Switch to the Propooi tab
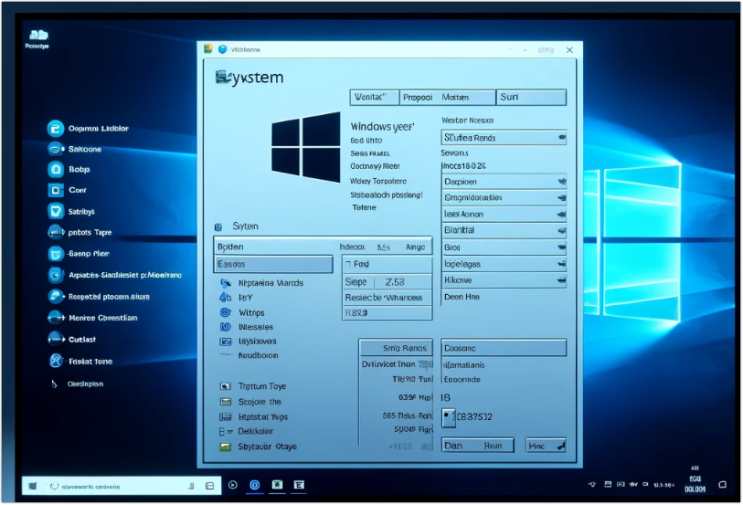The width and height of the screenshot is (743, 505). (x=419, y=97)
